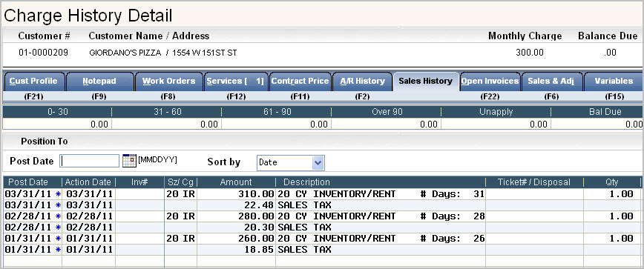This screenshot has height=269, width=644.
Task: Click blue asterisk on 280.00 inventory row
Action: [59, 216]
